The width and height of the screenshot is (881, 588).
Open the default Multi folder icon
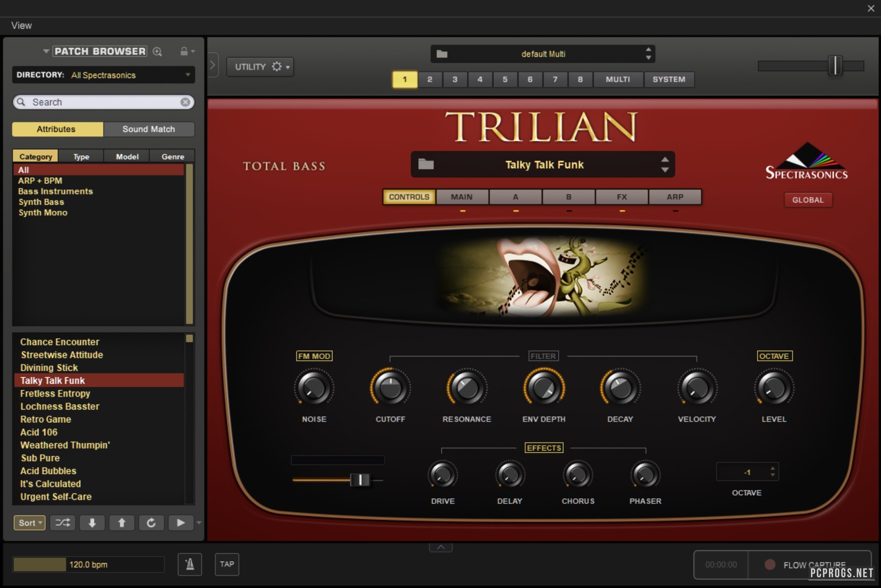(442, 54)
